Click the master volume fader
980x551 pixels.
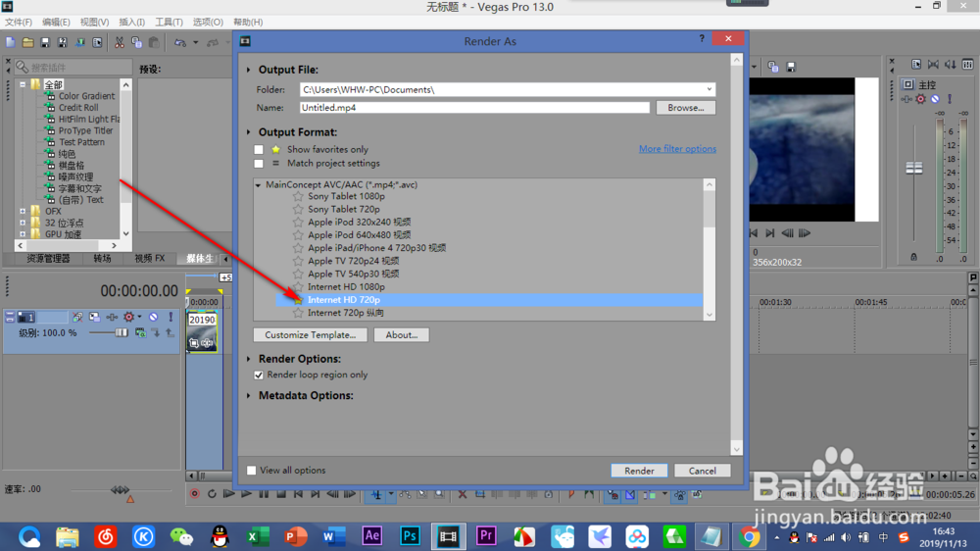913,168
